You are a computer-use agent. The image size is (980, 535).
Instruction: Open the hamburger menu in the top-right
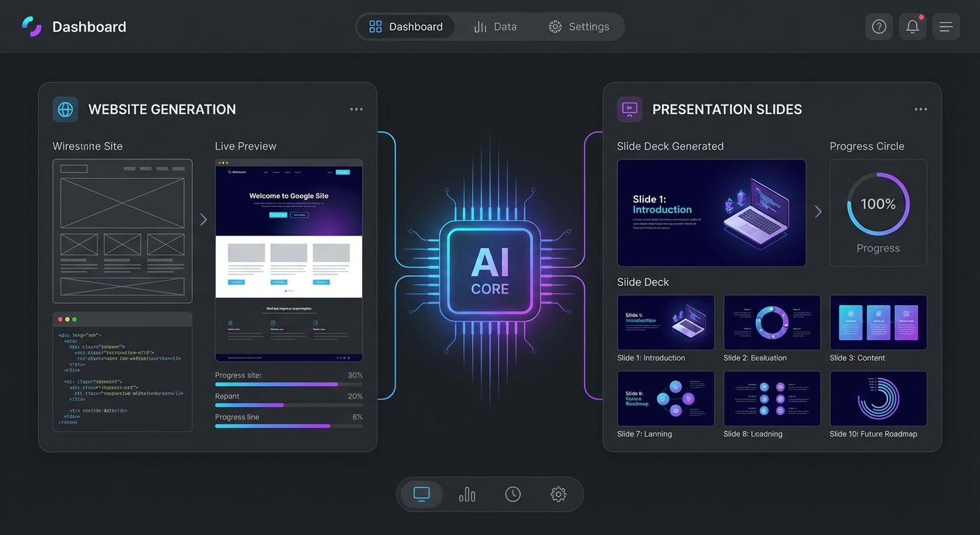pyautogui.click(x=946, y=26)
